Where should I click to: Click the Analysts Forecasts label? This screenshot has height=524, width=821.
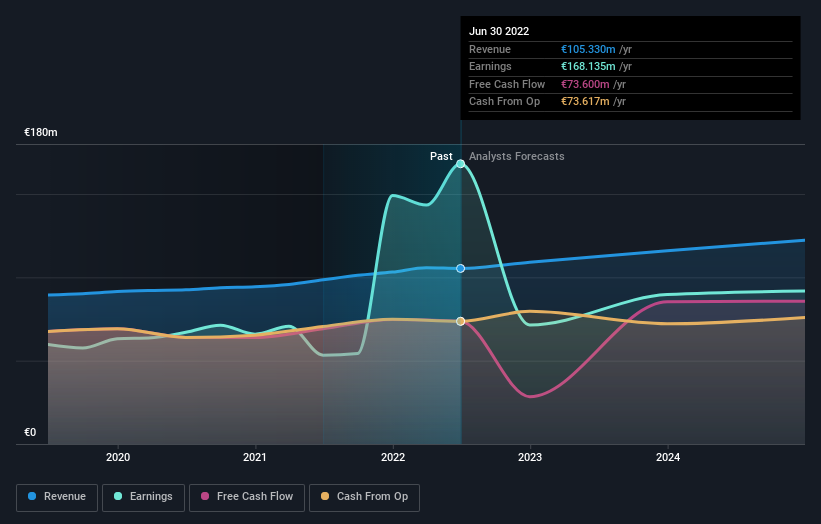[516, 156]
